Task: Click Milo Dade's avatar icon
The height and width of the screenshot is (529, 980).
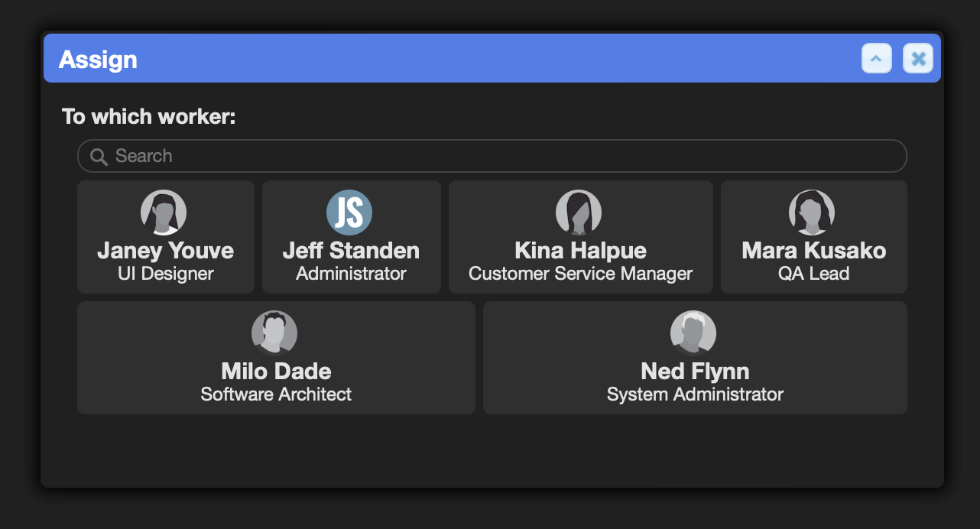Action: [274, 333]
